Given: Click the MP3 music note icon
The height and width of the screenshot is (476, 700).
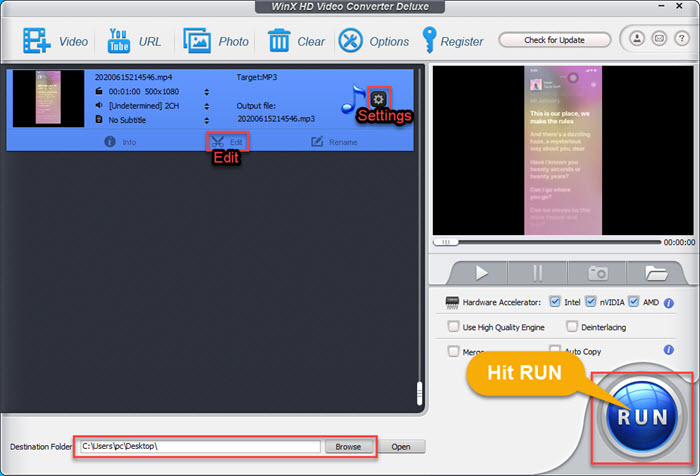Looking at the screenshot, I should pos(354,99).
